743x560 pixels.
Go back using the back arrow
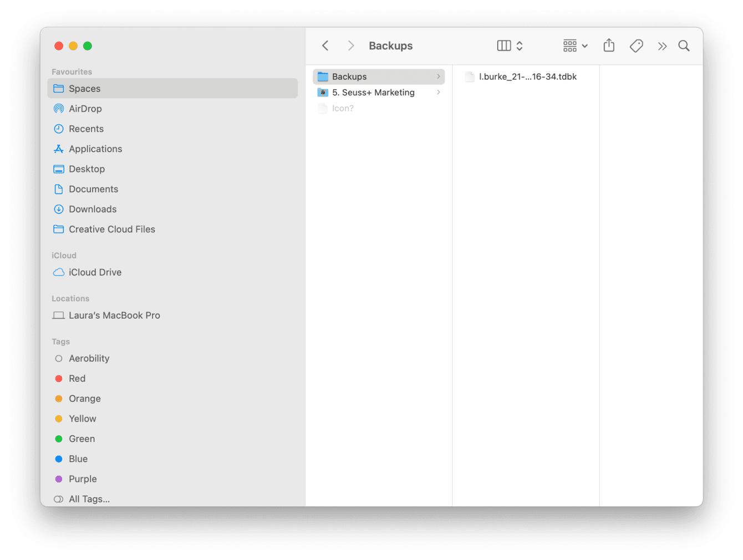click(325, 45)
